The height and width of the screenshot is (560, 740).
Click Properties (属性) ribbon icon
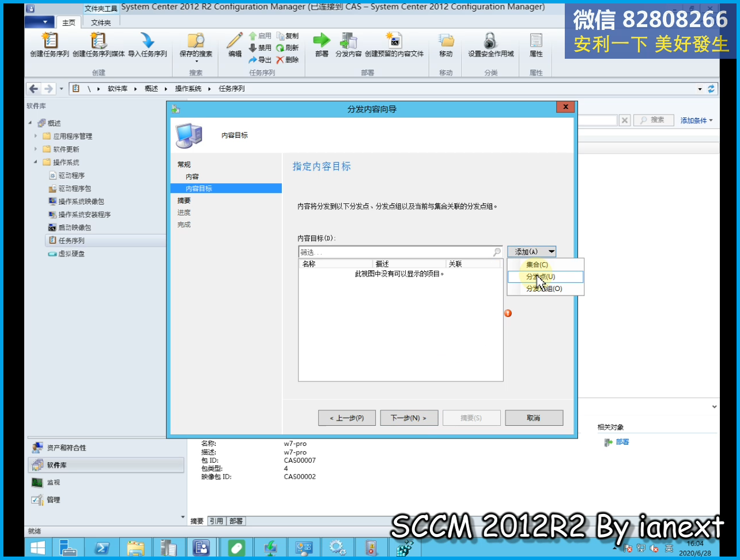point(536,40)
